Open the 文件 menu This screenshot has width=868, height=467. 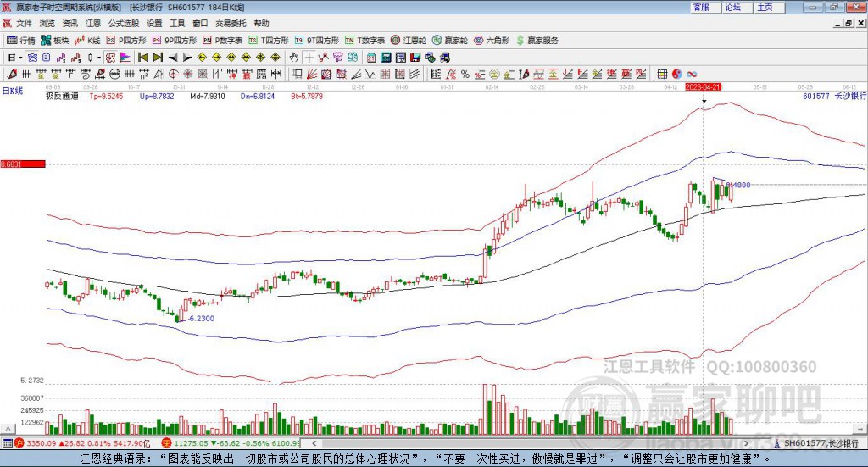24,23
